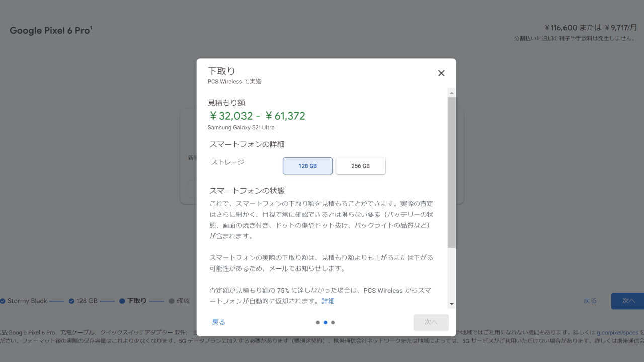Open the g.co/pixel/specs link
Screen dimensions: 644x362
617,333
